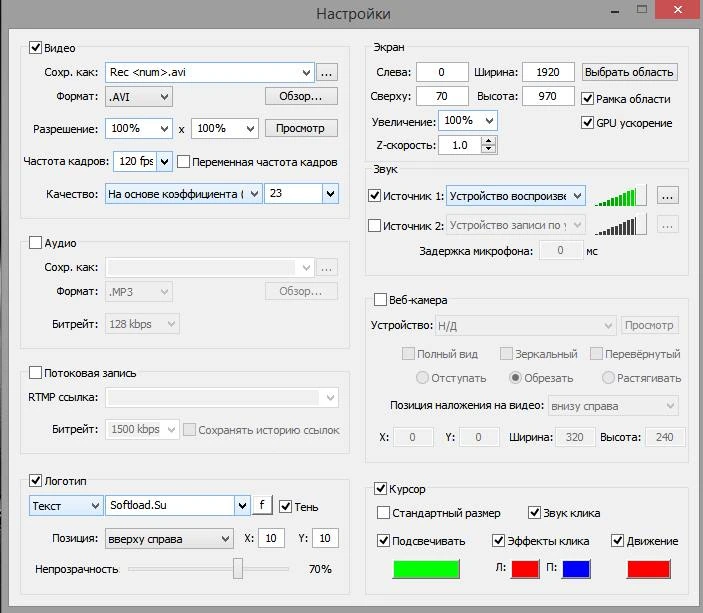Enable Потоковая запись checkbox
The width and height of the screenshot is (703, 613).
pyautogui.click(x=35, y=373)
